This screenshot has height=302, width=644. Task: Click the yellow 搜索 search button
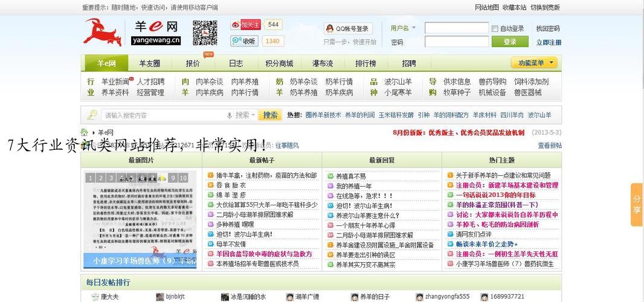270,115
